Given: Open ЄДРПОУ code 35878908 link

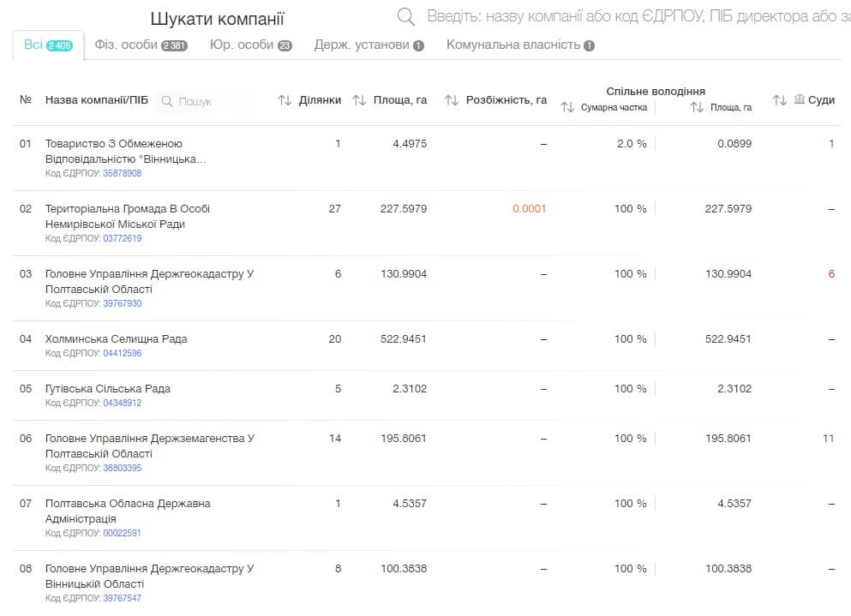Looking at the screenshot, I should click(x=122, y=173).
